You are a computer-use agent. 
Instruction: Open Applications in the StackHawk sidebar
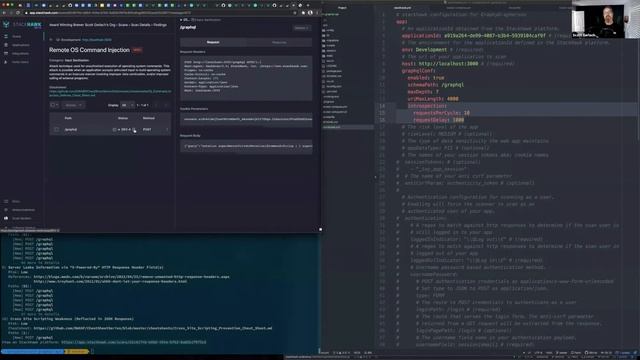[20, 45]
